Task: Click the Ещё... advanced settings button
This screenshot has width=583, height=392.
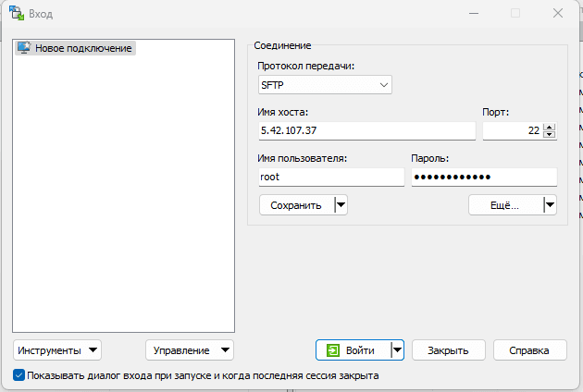Action: (x=505, y=205)
